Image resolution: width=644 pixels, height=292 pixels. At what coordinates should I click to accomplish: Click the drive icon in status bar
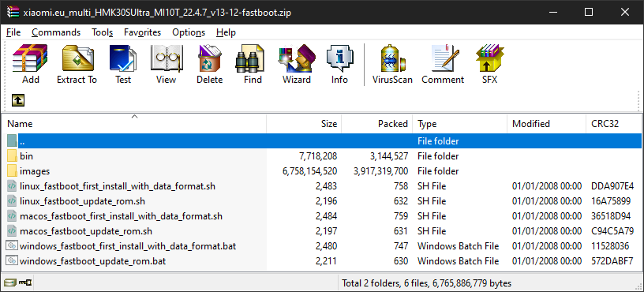pyautogui.click(x=9, y=283)
